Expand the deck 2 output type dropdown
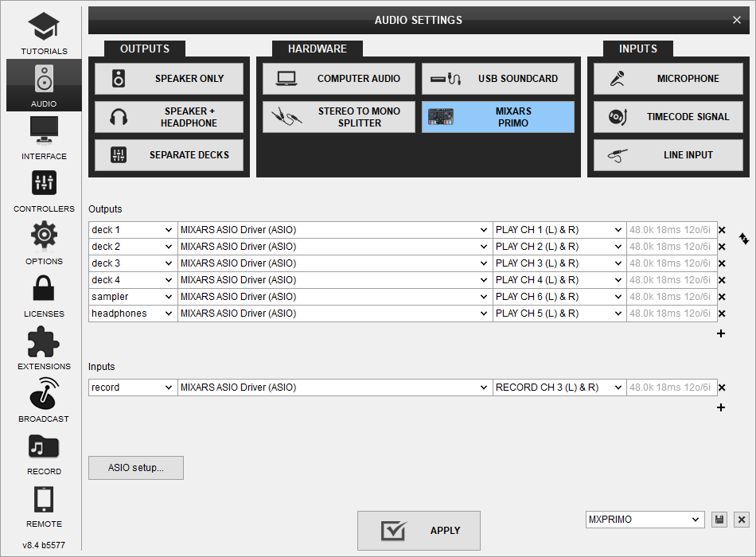The height and width of the screenshot is (557, 756). tap(132, 247)
